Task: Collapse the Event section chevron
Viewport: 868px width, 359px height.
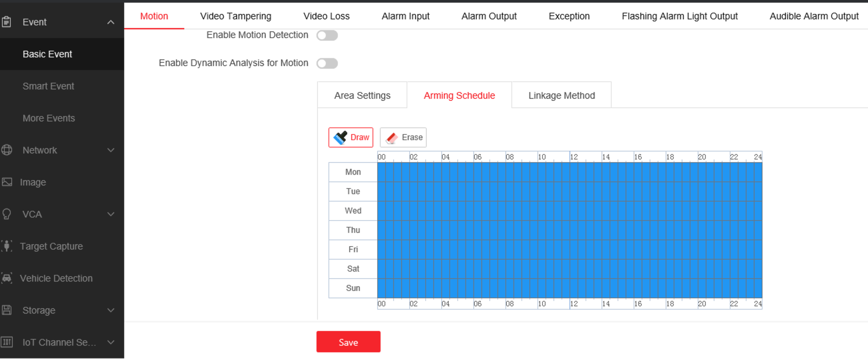Action: click(x=111, y=22)
